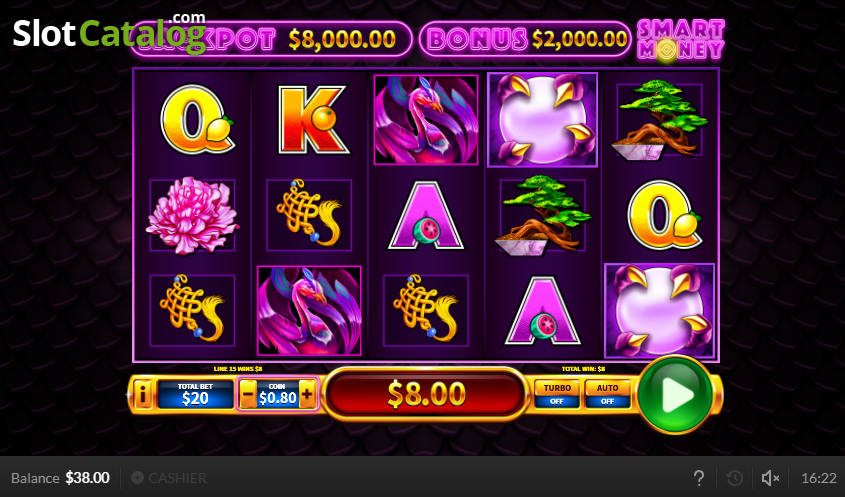The height and width of the screenshot is (497, 845).
Task: Click the pink peony flower symbol
Action: tap(192, 216)
